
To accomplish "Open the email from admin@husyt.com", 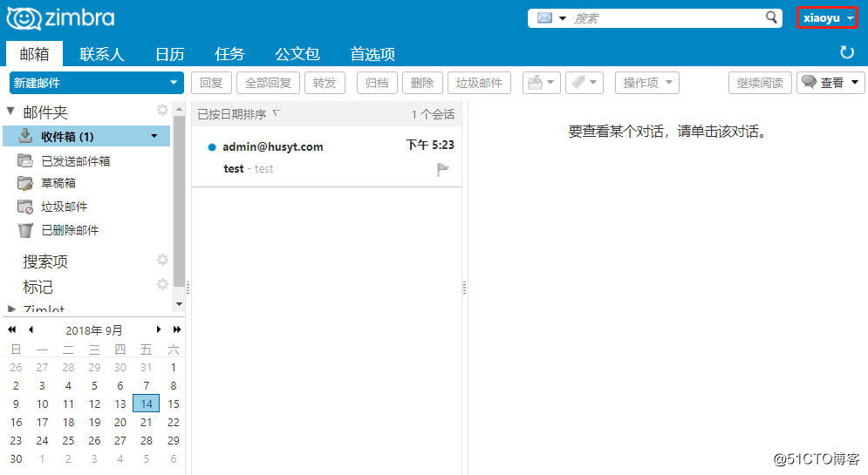I will (326, 157).
